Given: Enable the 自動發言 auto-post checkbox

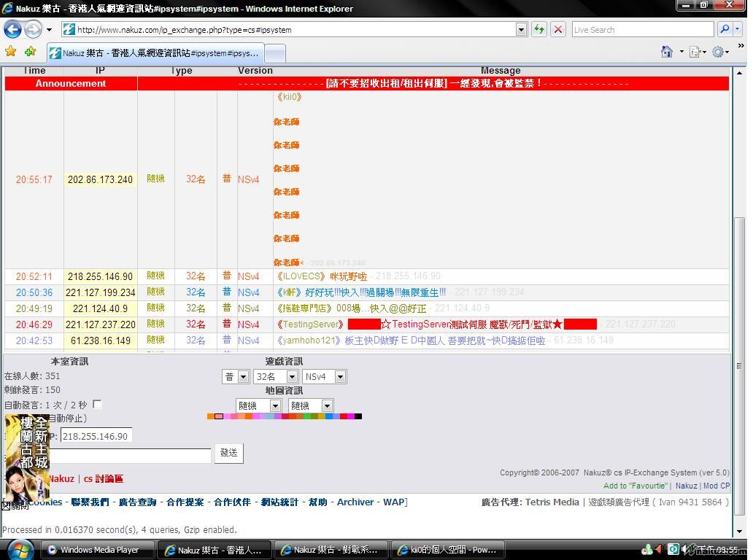Looking at the screenshot, I should [97, 405].
